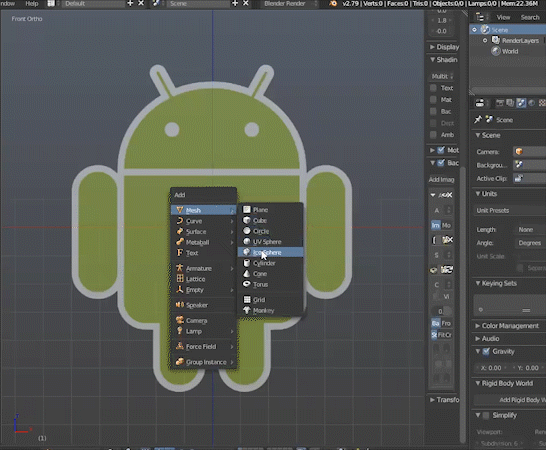Screen dimensions: 546x450
Task: Expand the Transfo panel
Action: click(x=432, y=399)
